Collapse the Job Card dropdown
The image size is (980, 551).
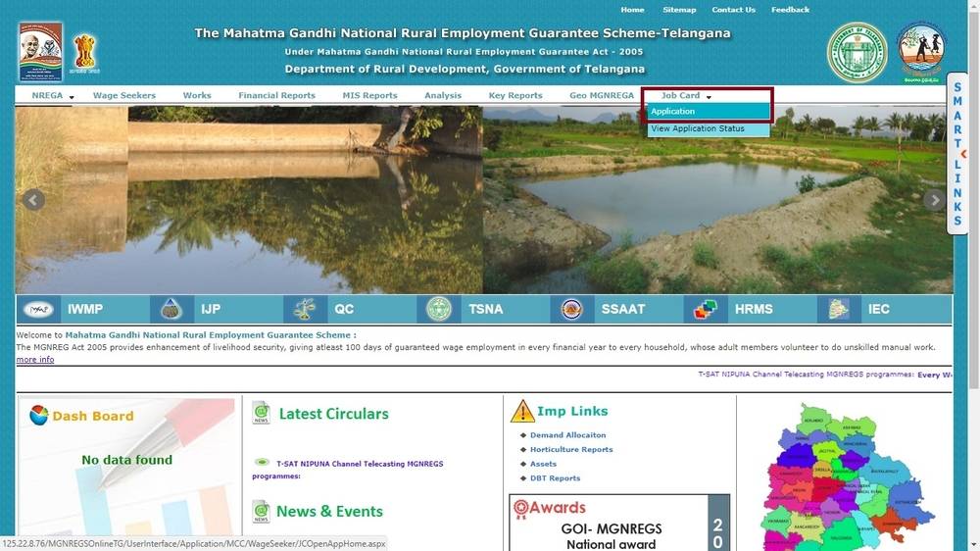[x=686, y=96]
